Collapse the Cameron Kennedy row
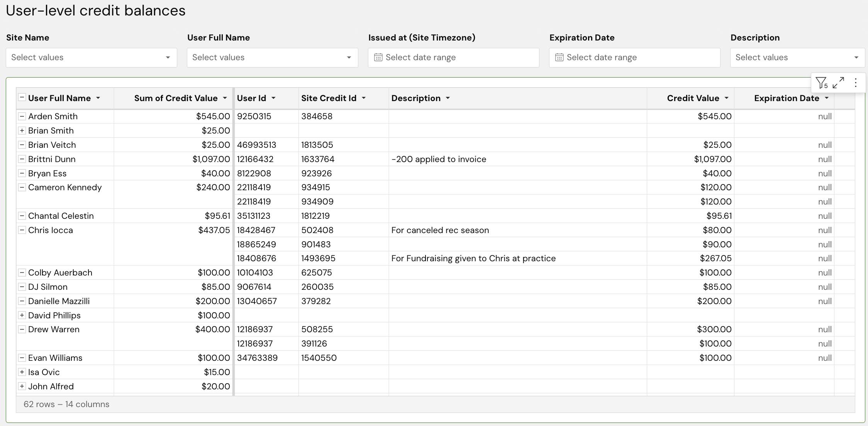This screenshot has width=868, height=426. click(22, 187)
